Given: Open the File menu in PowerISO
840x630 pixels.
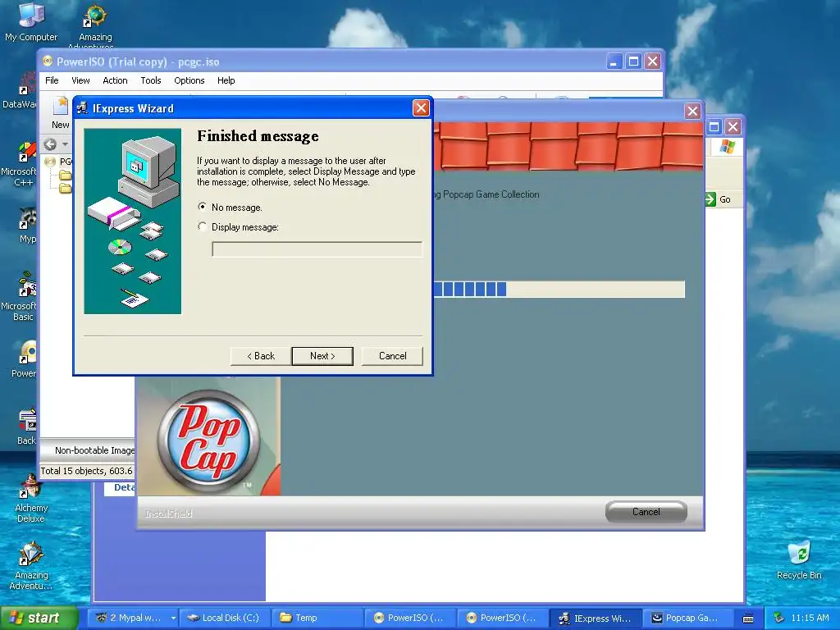Looking at the screenshot, I should click(52, 80).
